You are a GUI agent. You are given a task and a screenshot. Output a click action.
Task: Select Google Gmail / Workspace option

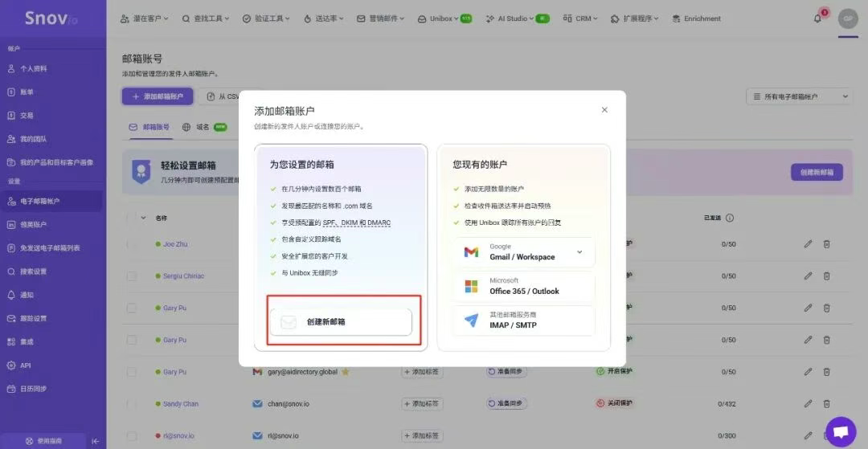point(524,252)
